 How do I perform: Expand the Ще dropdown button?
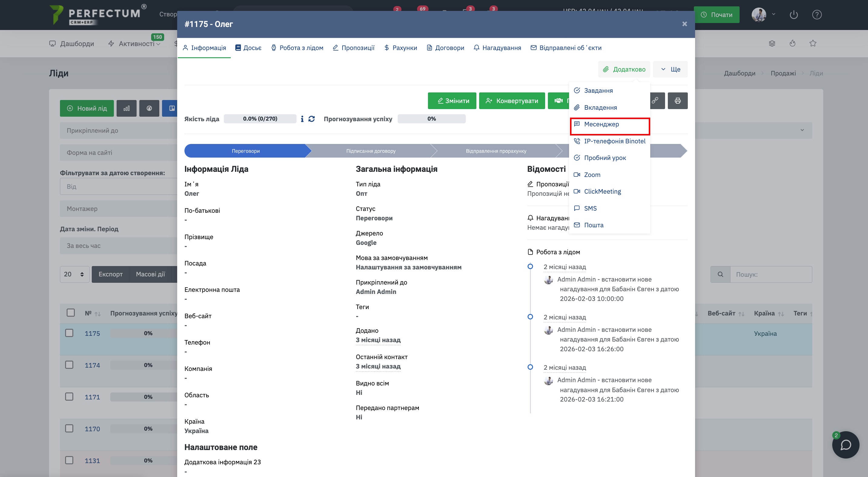pyautogui.click(x=670, y=69)
